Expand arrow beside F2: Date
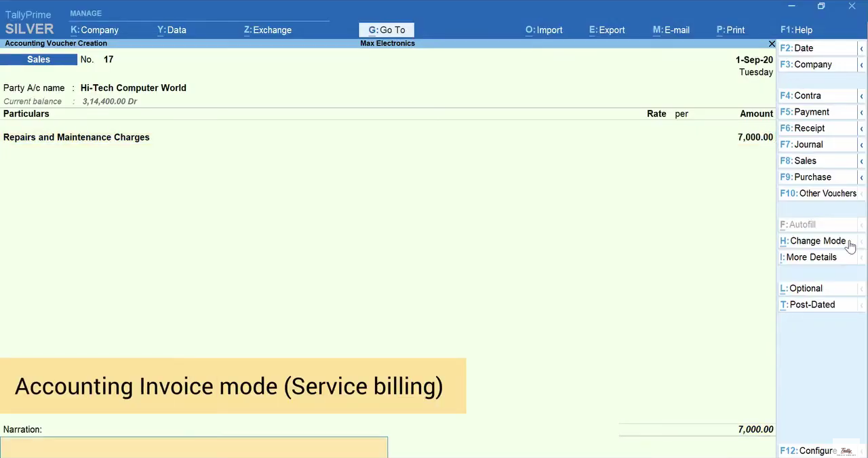 [862, 48]
